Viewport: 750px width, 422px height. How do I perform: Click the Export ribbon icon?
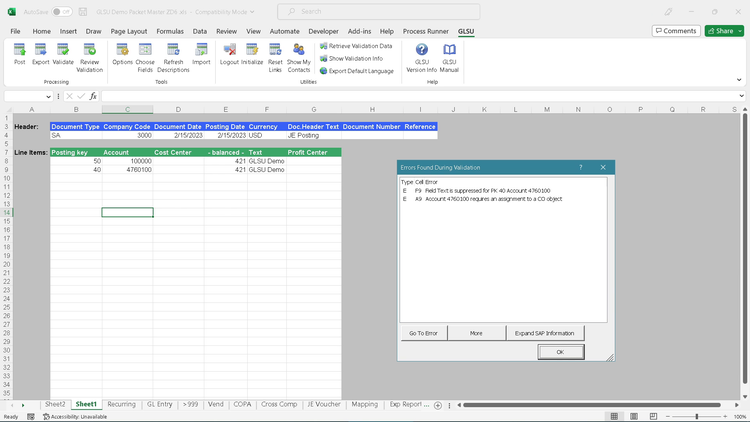pyautogui.click(x=41, y=54)
